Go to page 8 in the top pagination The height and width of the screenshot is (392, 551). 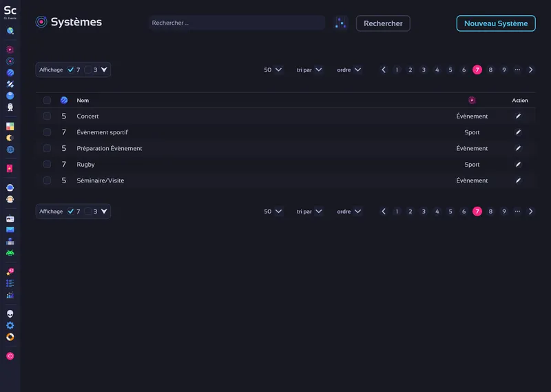point(490,70)
